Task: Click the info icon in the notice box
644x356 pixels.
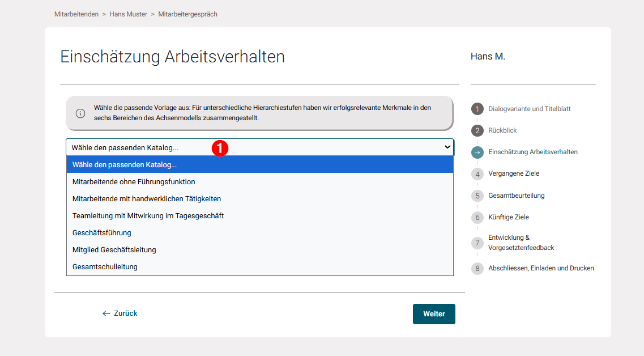Action: point(80,113)
